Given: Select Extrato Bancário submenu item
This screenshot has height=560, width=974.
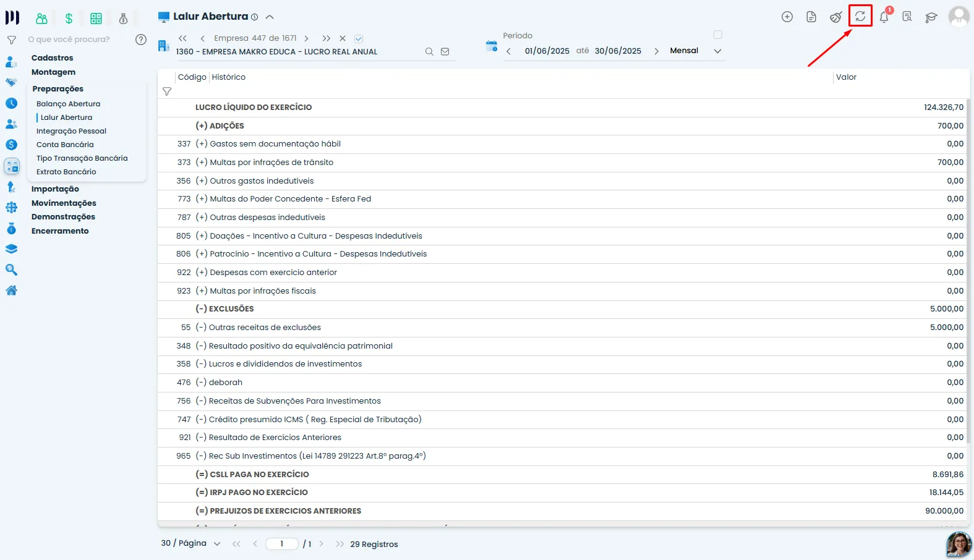Looking at the screenshot, I should [66, 172].
